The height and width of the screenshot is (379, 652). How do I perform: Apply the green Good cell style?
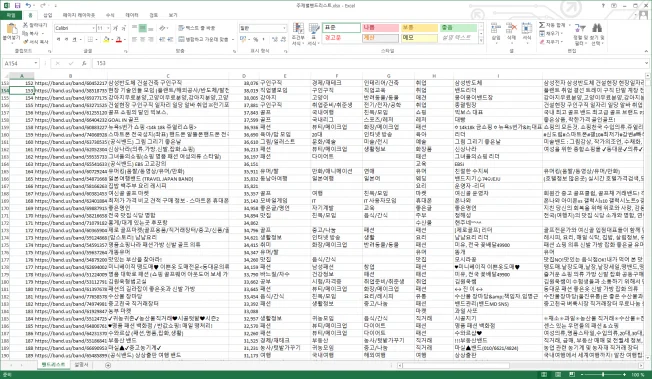point(459,28)
